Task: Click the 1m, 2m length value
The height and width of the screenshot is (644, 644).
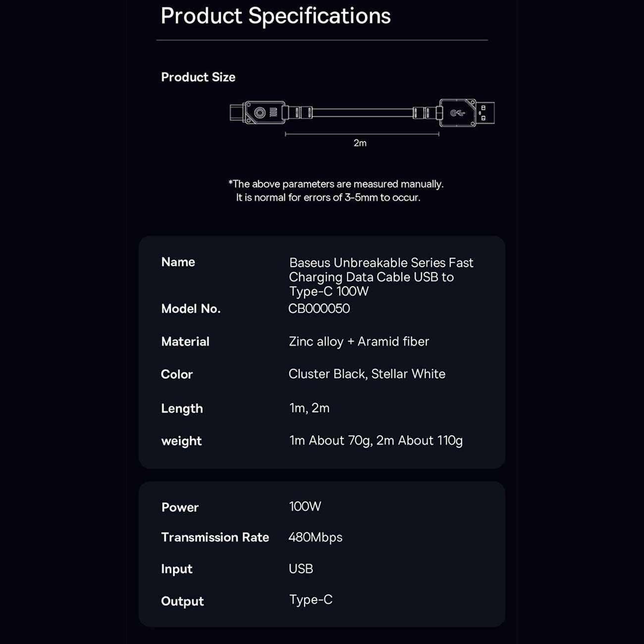Action: pyautogui.click(x=309, y=408)
